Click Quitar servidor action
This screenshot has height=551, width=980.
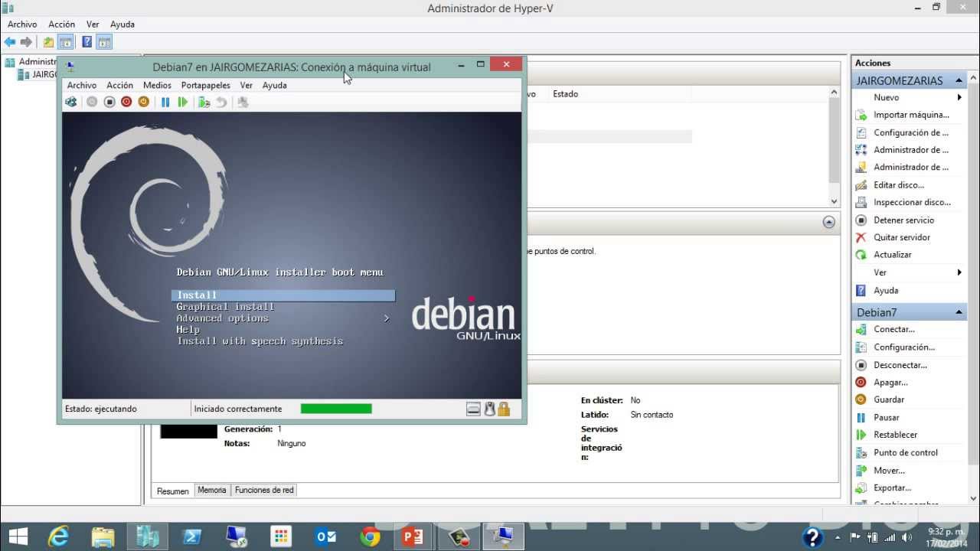(902, 237)
